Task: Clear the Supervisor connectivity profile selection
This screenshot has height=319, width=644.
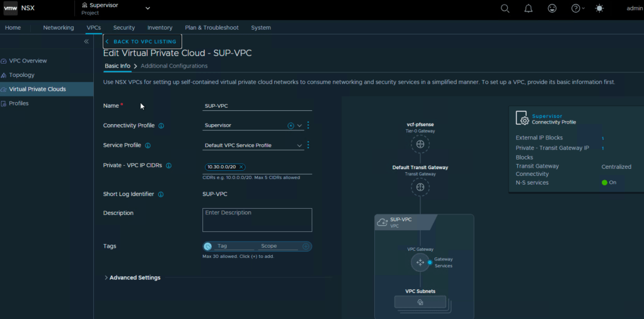Action: click(x=290, y=126)
